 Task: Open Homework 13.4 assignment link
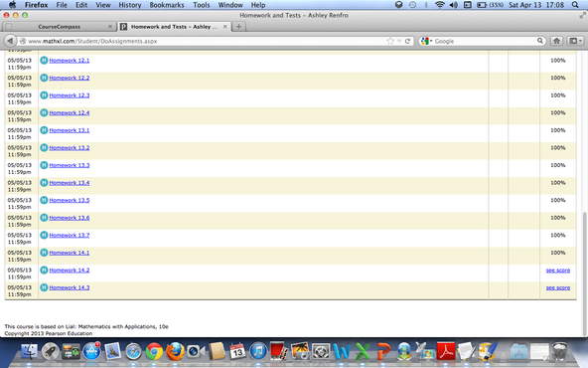tap(70, 182)
